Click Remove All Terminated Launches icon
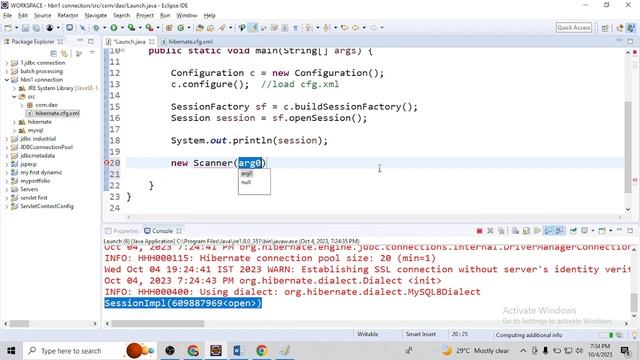The width and height of the screenshot is (640, 360). (x=501, y=231)
